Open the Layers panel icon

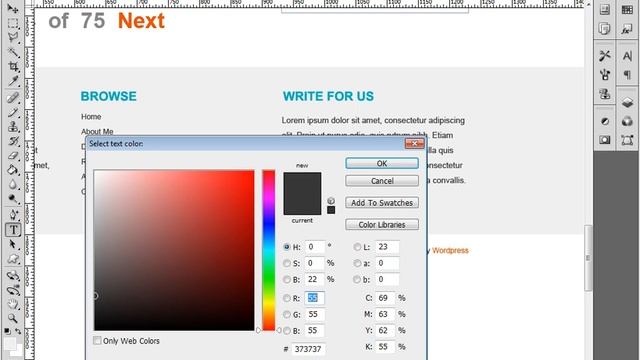627,102
